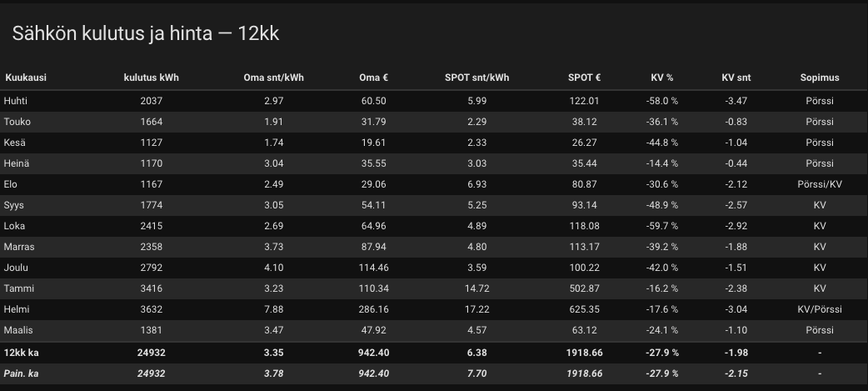Select the KV/Pörssi contract cell in Helmi row
868x391 pixels.
point(819,309)
